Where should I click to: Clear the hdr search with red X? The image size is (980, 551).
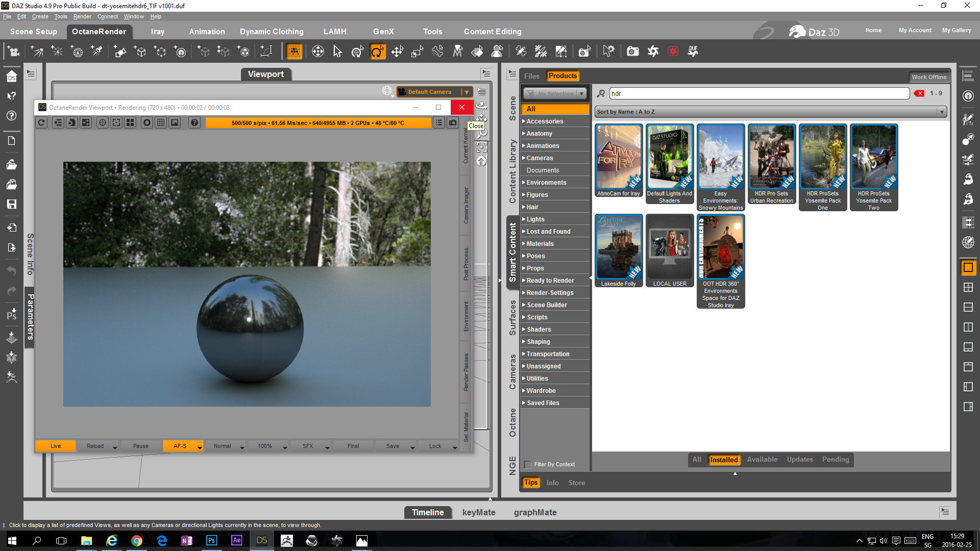[x=919, y=93]
